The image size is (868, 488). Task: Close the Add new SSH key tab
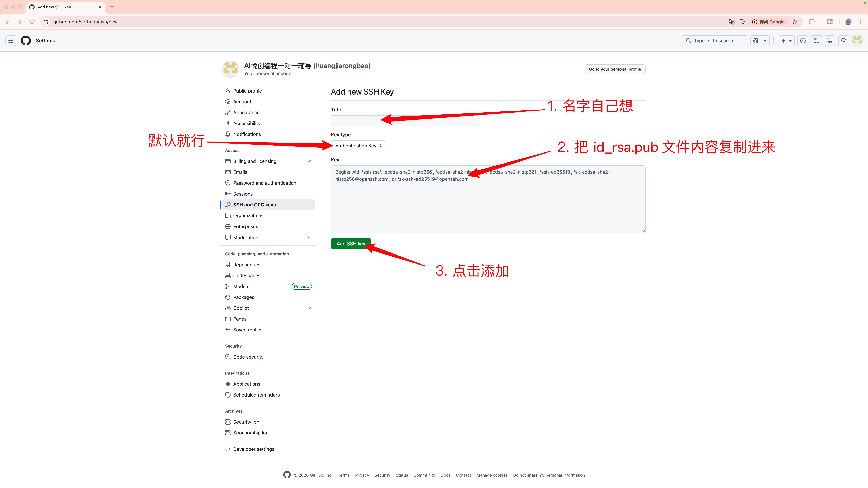100,7
